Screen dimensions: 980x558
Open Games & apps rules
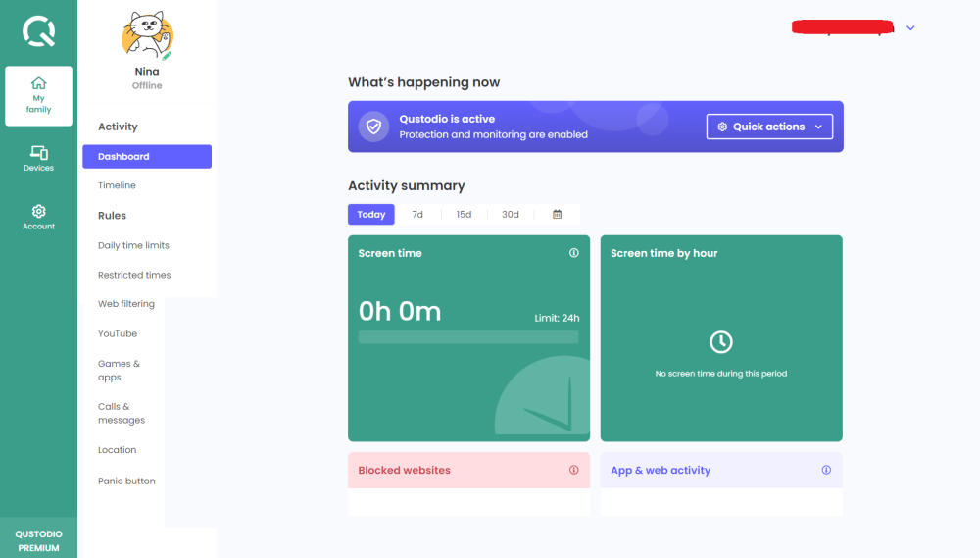tap(119, 371)
